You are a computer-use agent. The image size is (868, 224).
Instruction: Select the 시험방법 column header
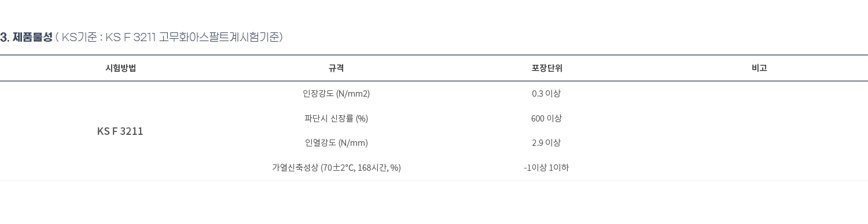pyautogui.click(x=120, y=68)
